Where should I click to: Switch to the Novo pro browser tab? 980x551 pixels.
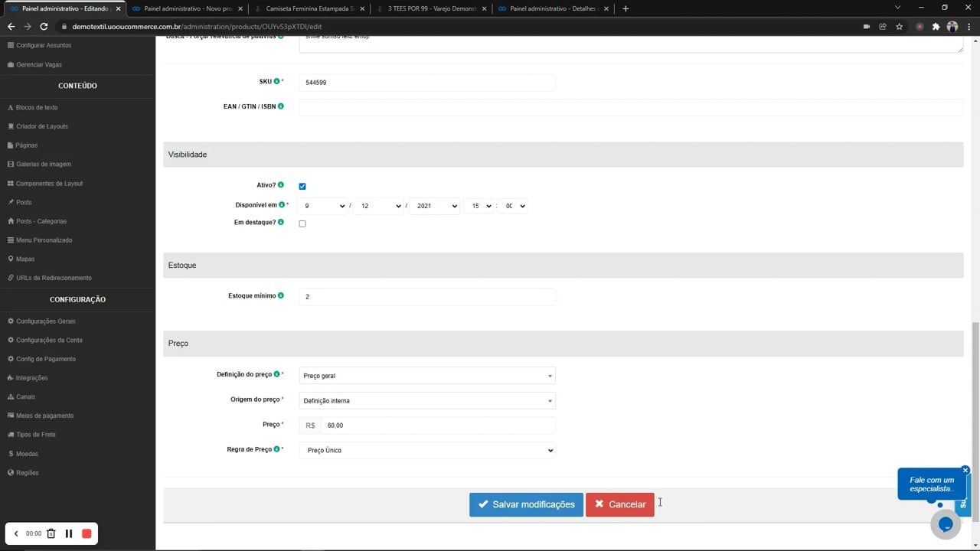(184, 8)
